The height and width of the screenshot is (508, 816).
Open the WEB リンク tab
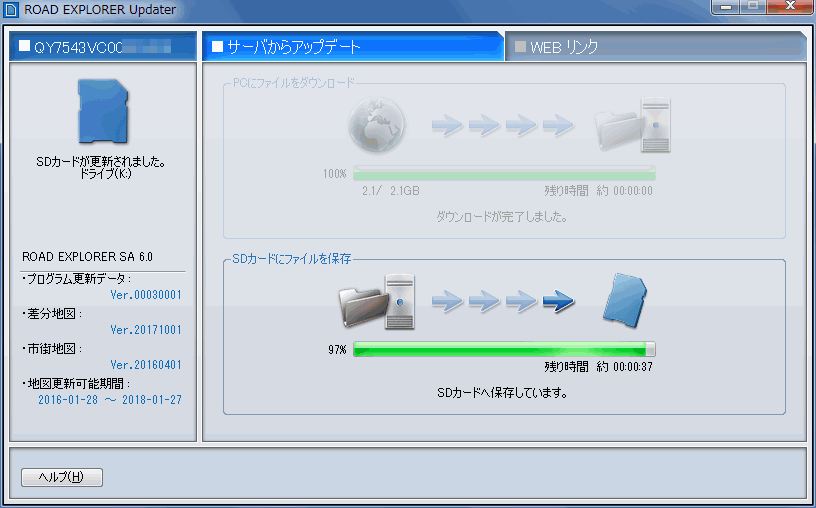[656, 47]
